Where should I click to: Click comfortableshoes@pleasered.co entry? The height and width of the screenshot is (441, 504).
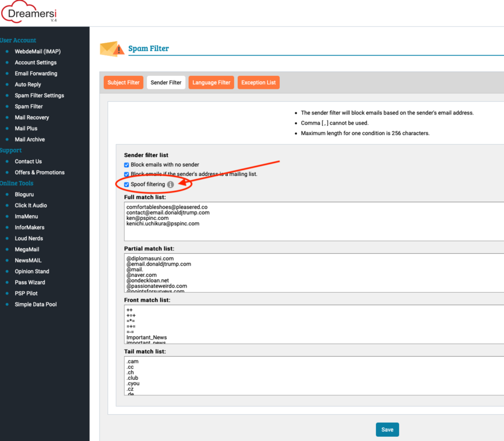[167, 207]
